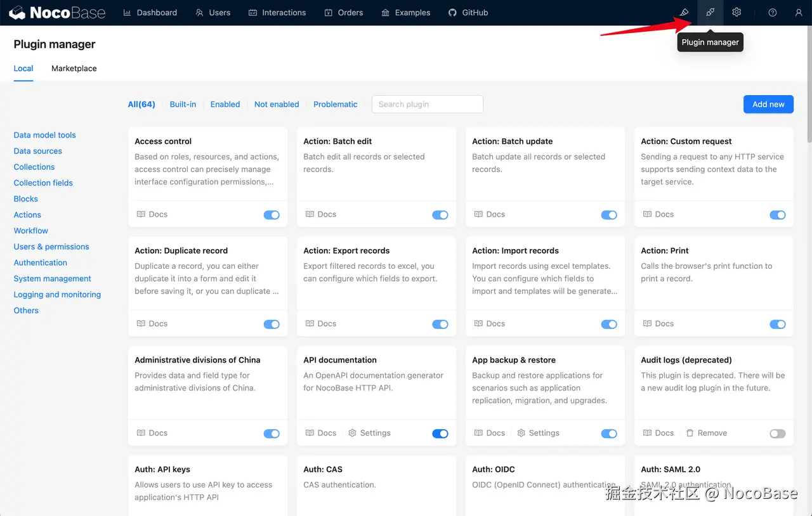The width and height of the screenshot is (812, 516).
Task: Toggle the Action: Batch update switch
Action: [609, 215]
